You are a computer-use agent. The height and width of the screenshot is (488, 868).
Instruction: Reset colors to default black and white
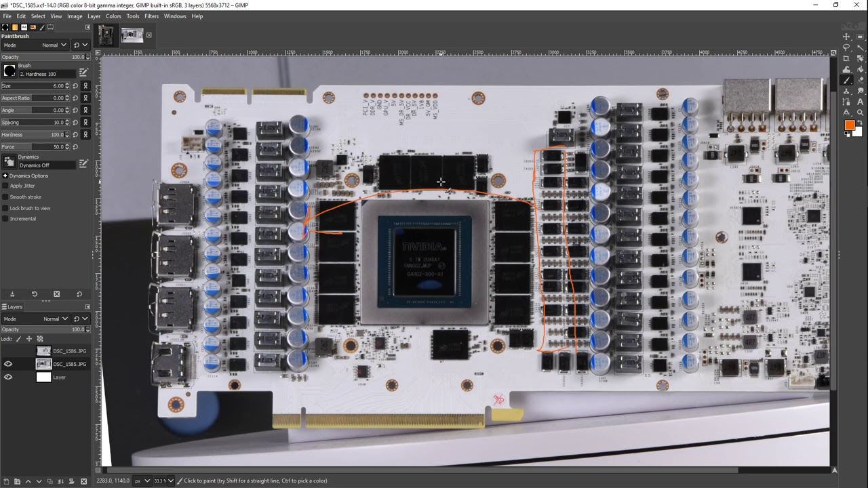coord(847,134)
